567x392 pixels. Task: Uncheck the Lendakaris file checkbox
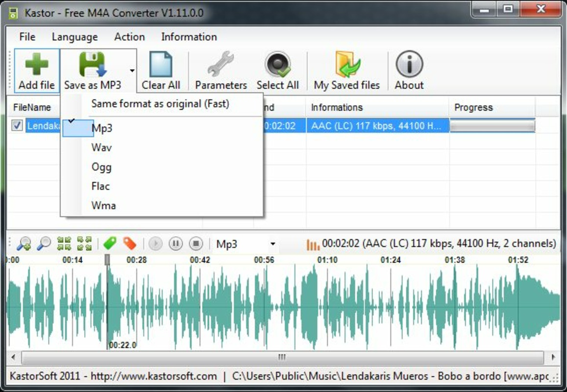pos(17,125)
